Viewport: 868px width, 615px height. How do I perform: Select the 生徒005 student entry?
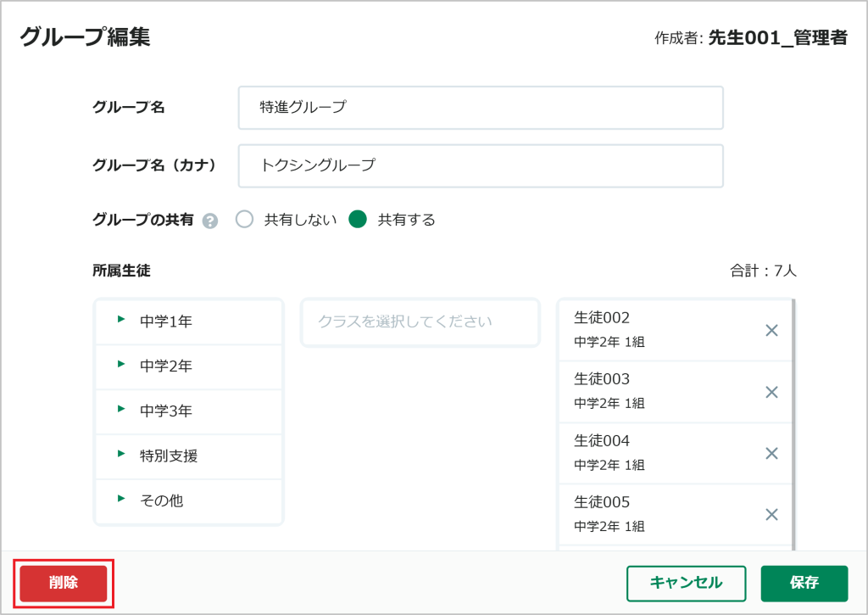675,515
